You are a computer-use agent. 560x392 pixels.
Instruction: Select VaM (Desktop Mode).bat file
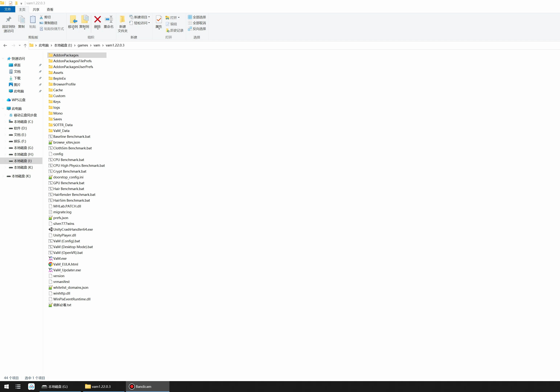point(73,247)
